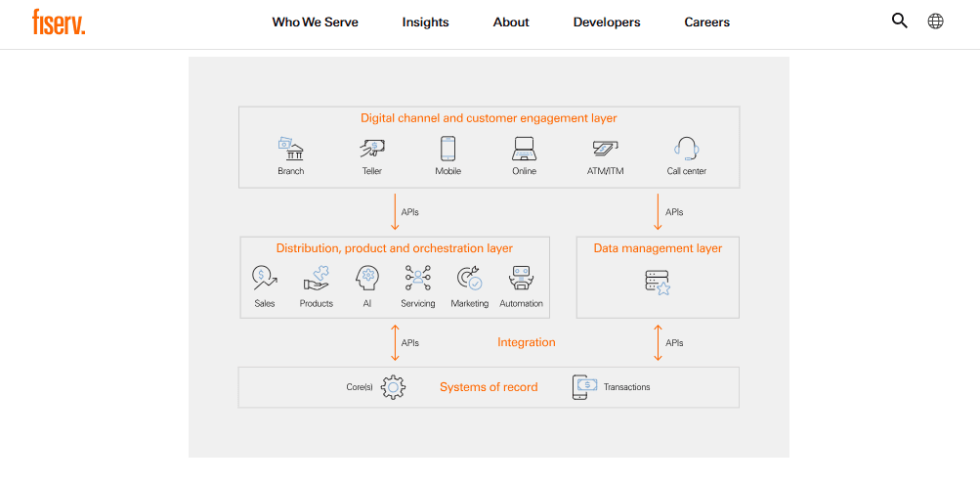
Task: Click the 'Servicing' label
Action: 418,303
